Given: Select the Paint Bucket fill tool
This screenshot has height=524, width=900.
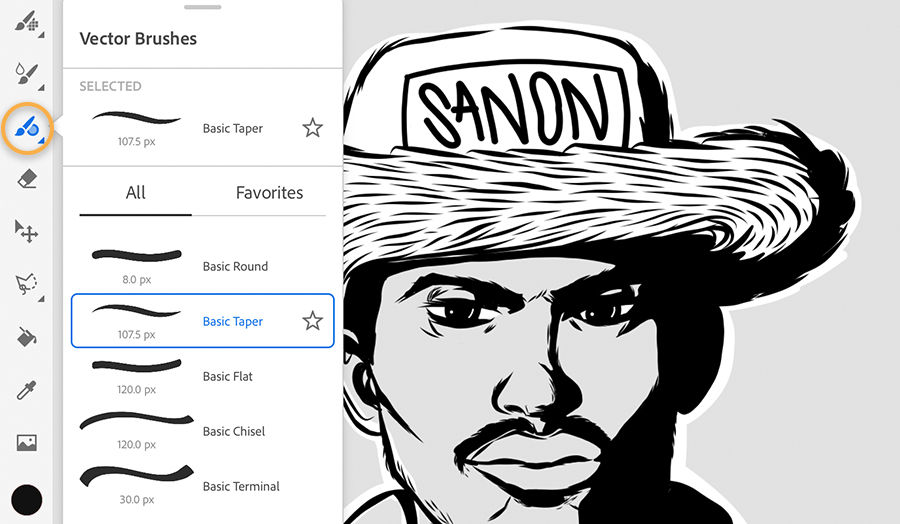Looking at the screenshot, I should tap(27, 337).
